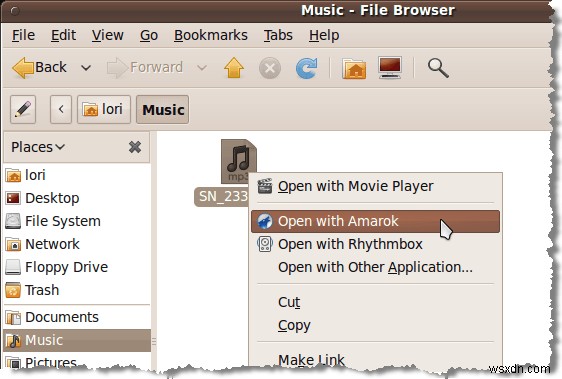Viewport: 562px width, 379px height.
Task: Open the Forward history dropdown arrow
Action: (x=202, y=67)
